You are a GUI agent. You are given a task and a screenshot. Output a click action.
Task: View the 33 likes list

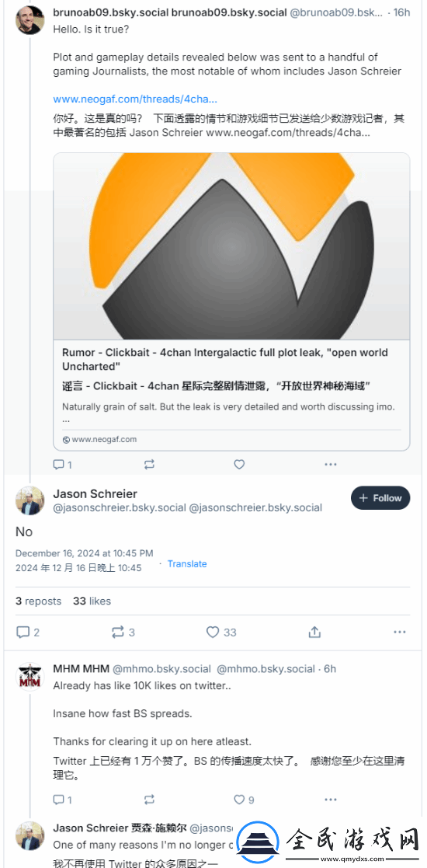coord(92,601)
